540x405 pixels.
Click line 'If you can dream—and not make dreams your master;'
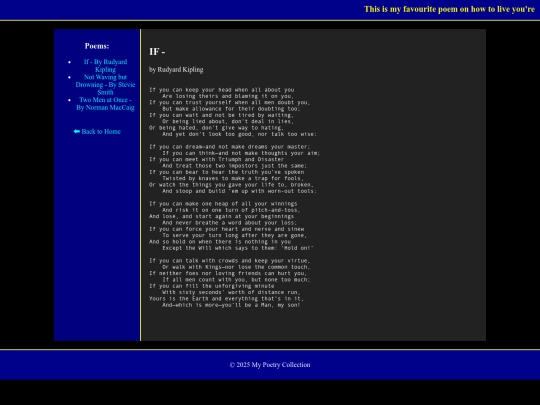point(230,147)
